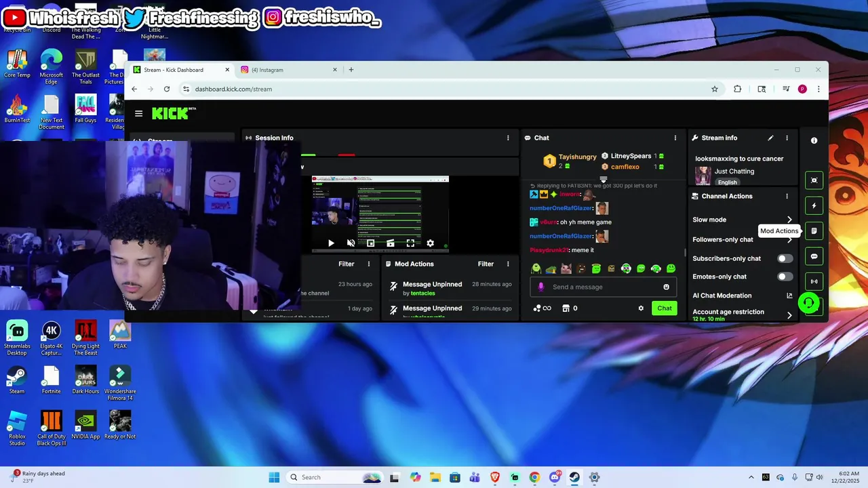Image resolution: width=868 pixels, height=488 pixels.
Task: Open the Fall Guys desktop shortcut
Action: pyautogui.click(x=85, y=108)
